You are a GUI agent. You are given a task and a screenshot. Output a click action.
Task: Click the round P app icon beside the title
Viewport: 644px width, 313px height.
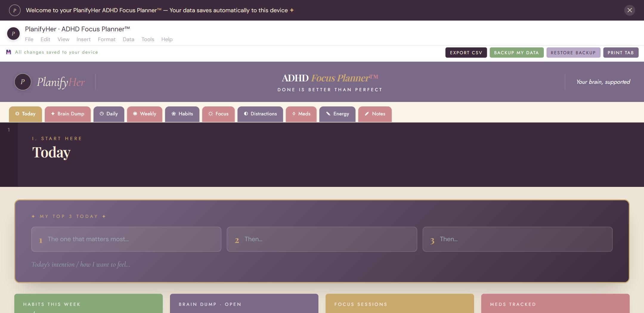[13, 33]
